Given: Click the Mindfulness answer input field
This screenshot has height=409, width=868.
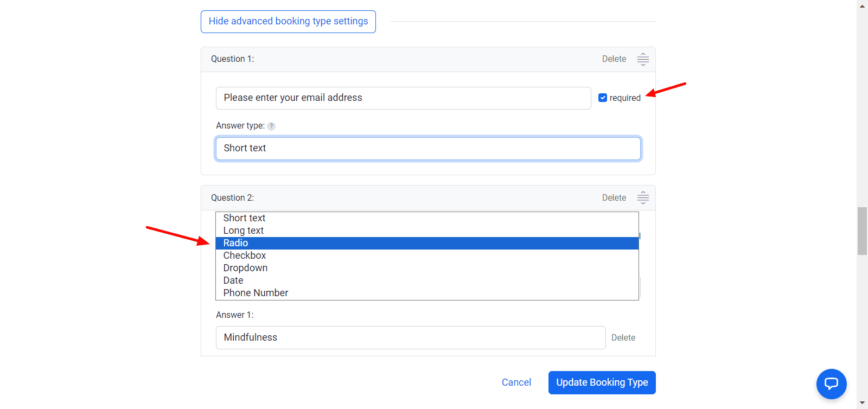Looking at the screenshot, I should [x=410, y=337].
